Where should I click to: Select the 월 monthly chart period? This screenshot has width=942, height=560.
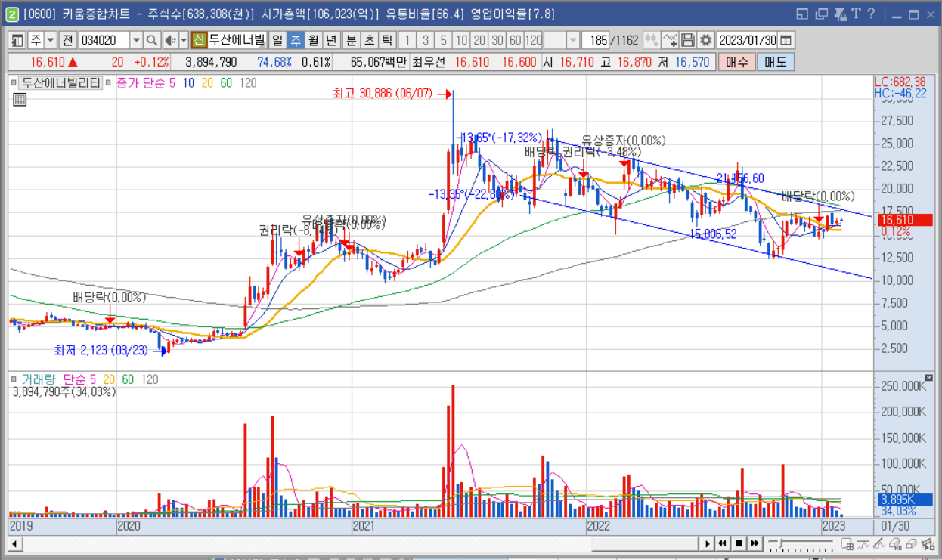point(313,40)
